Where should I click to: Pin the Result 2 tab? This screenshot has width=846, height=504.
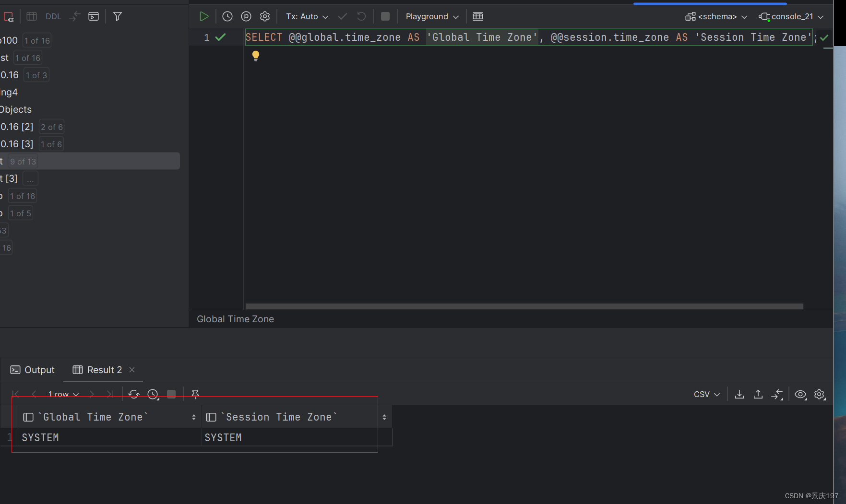[195, 394]
